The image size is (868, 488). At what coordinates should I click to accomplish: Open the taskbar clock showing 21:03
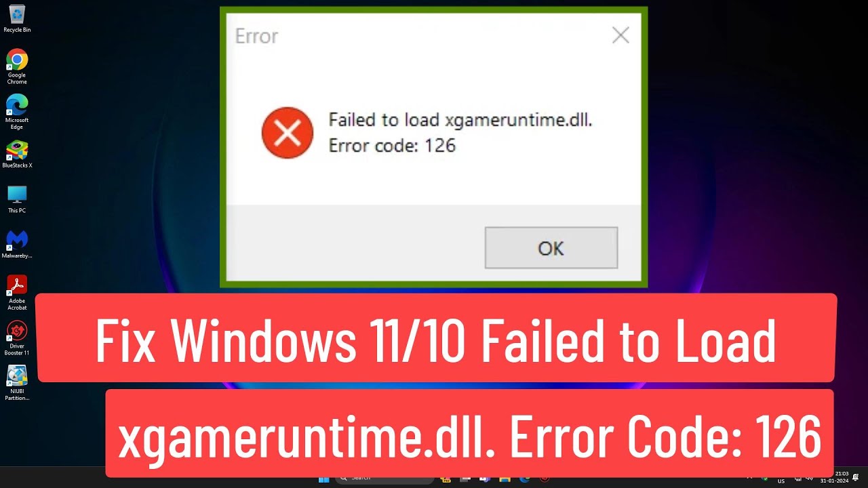coord(842,476)
